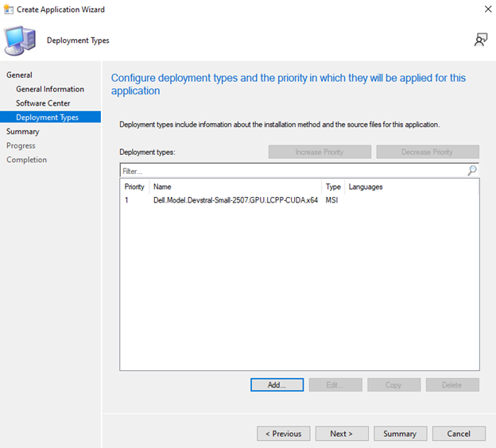This screenshot has height=448, width=496.
Task: Sort by the Name column header
Action: 235,187
